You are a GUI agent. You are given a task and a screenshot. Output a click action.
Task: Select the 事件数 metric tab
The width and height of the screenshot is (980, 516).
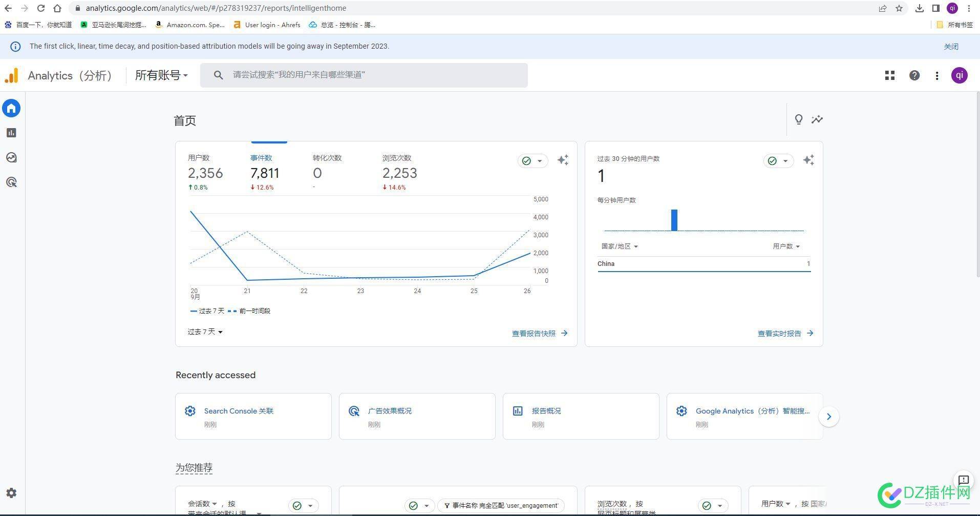click(x=265, y=172)
